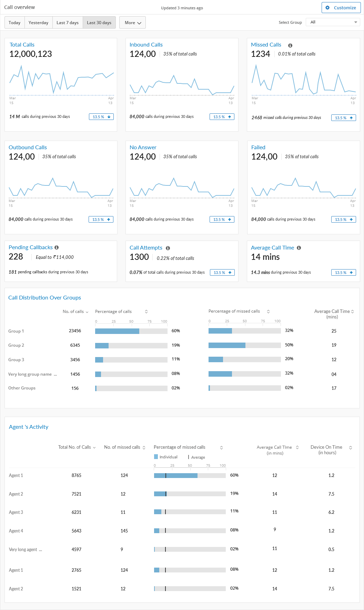The width and height of the screenshot is (364, 610).
Task: Click info icon beside Call Attempts
Action: (168, 248)
